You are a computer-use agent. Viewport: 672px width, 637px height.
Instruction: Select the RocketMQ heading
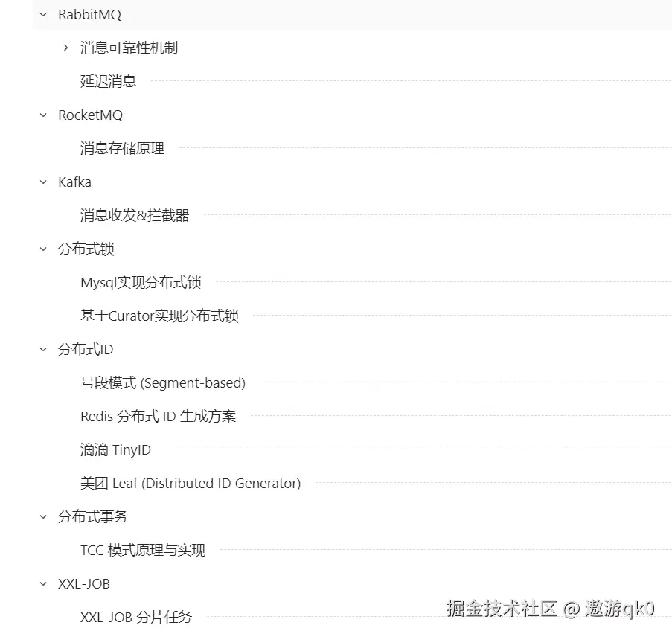coord(91,115)
